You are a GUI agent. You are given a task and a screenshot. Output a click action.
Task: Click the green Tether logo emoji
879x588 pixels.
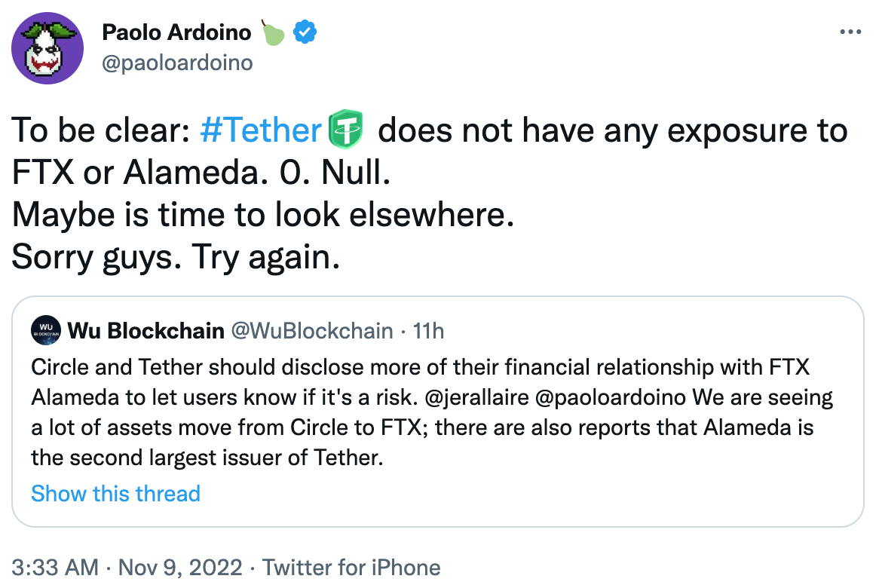[x=347, y=131]
